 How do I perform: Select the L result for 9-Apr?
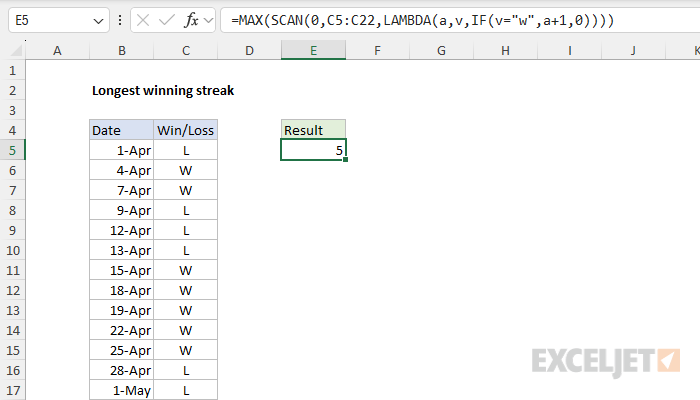point(186,210)
